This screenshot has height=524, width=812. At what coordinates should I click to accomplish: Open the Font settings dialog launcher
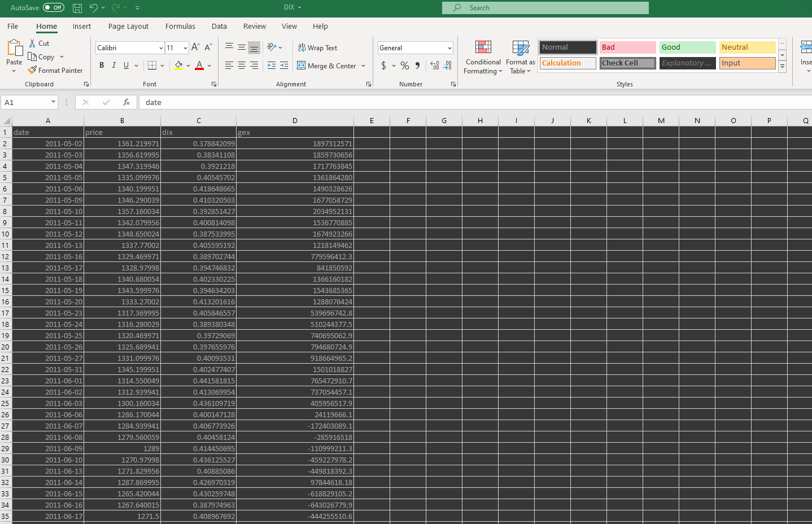[214, 84]
